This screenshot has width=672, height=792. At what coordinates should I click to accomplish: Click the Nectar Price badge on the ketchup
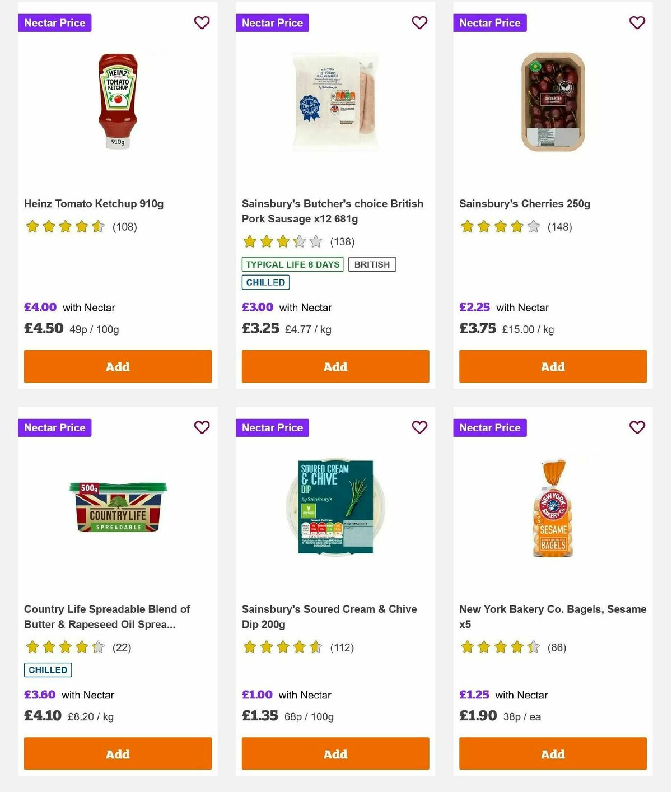tap(54, 22)
